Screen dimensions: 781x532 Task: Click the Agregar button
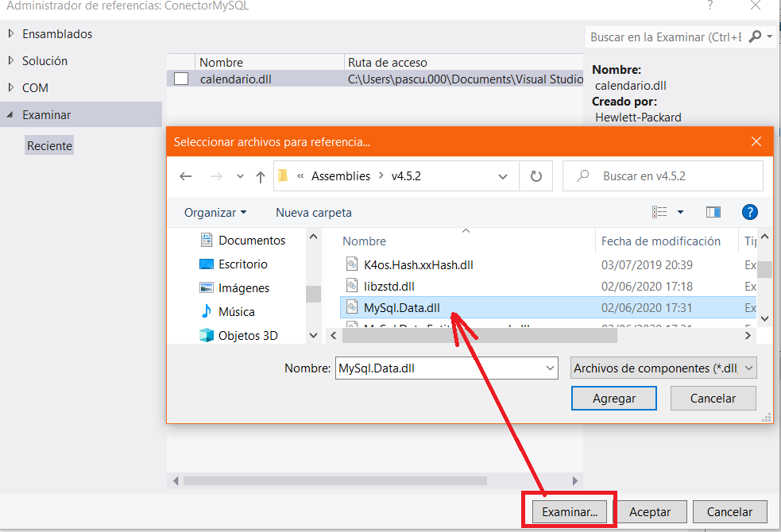tap(613, 399)
